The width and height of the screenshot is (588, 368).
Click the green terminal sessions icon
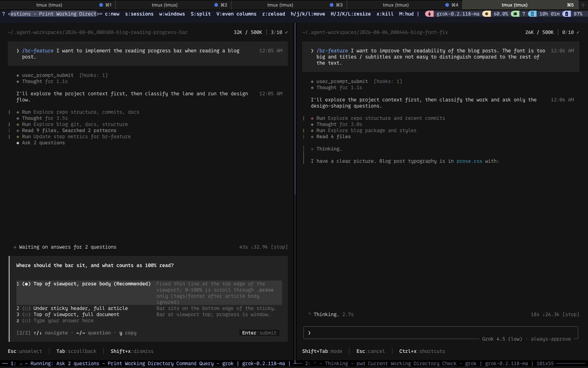tap(515, 14)
